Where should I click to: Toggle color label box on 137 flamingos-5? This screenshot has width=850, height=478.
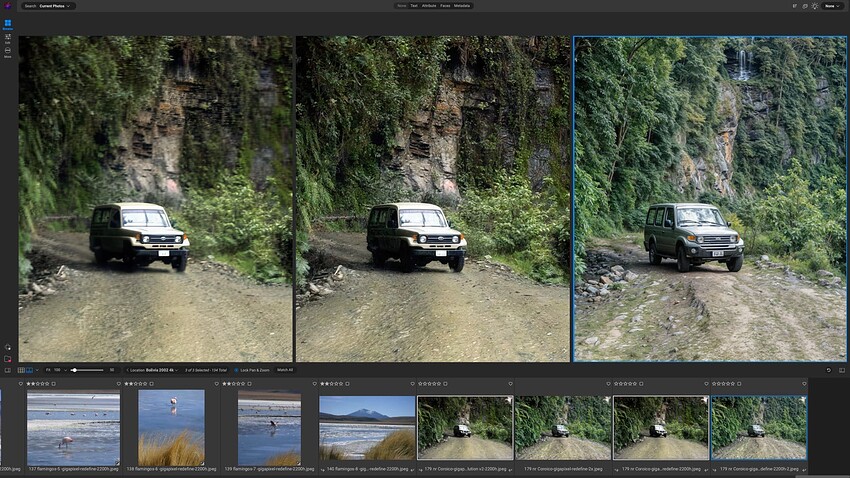tap(54, 384)
